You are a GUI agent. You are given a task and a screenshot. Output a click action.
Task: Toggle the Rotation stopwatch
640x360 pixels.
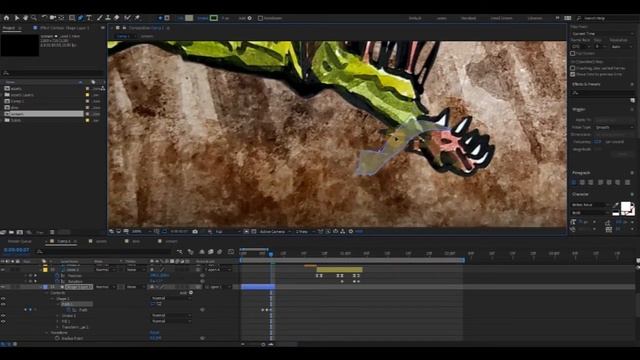[x=58, y=281]
